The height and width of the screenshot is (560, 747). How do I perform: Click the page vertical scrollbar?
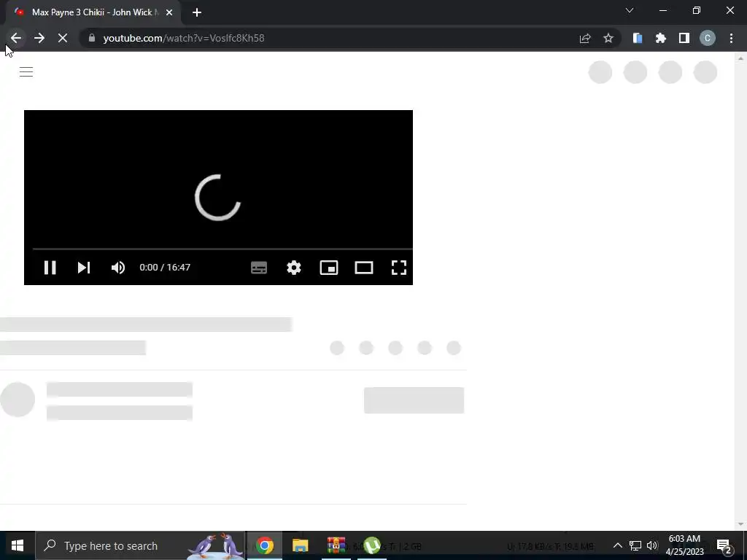pos(740,291)
